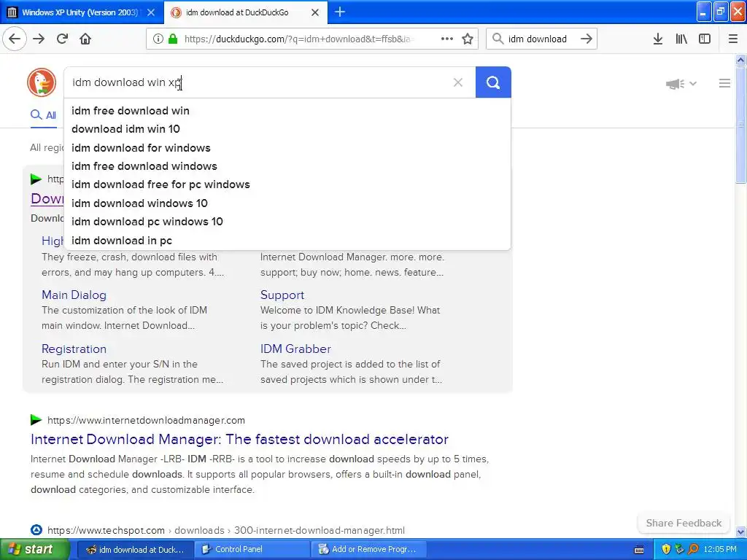Click the 12:05 PM tray clock
Image resolution: width=747 pixels, height=560 pixels.
[719, 550]
